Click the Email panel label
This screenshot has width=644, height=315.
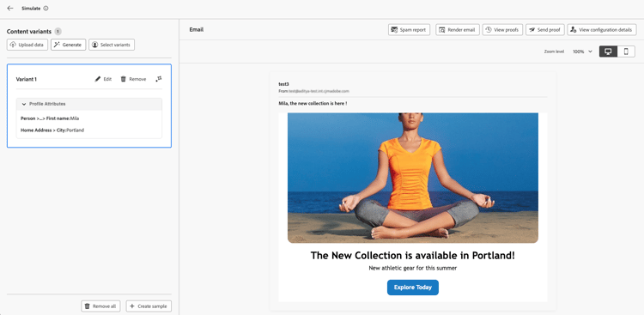197,29
